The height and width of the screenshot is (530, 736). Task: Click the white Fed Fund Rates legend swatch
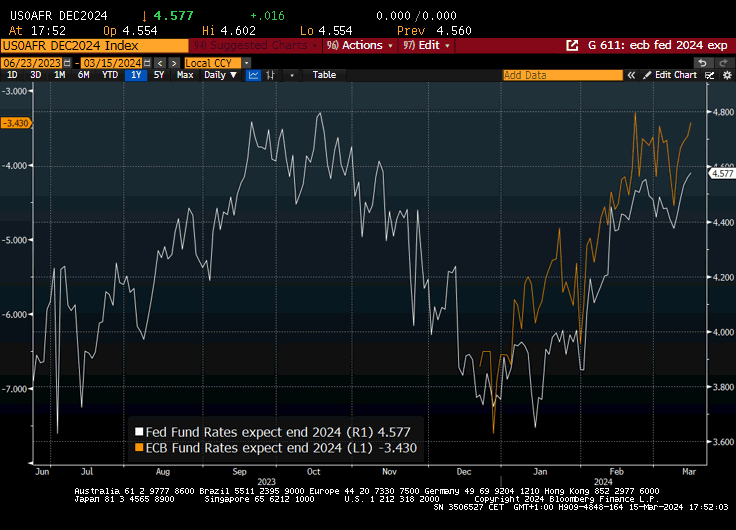[x=139, y=431]
